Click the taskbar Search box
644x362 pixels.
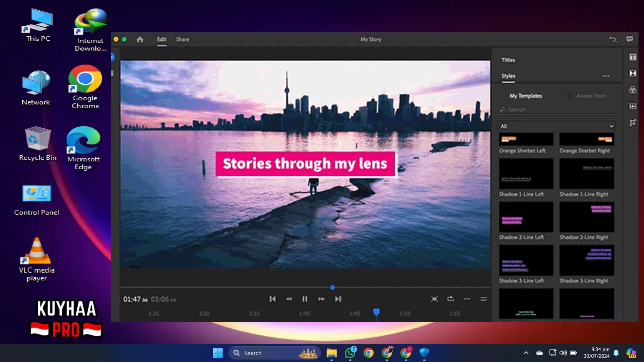(276, 353)
